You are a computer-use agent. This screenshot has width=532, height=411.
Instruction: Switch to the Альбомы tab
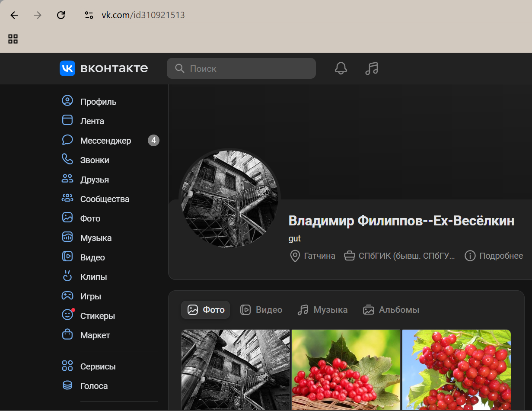[x=391, y=310]
